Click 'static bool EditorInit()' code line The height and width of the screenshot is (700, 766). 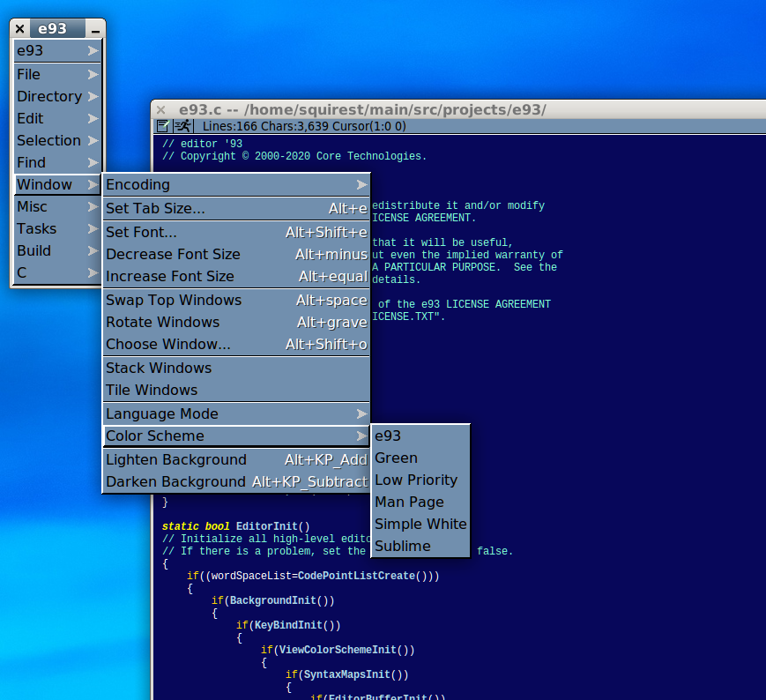click(x=236, y=526)
